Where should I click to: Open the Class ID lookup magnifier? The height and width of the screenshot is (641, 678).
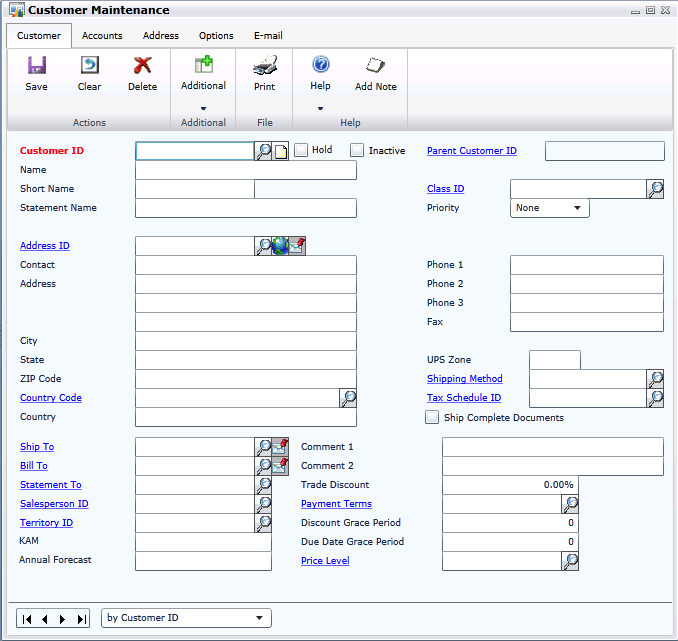655,189
